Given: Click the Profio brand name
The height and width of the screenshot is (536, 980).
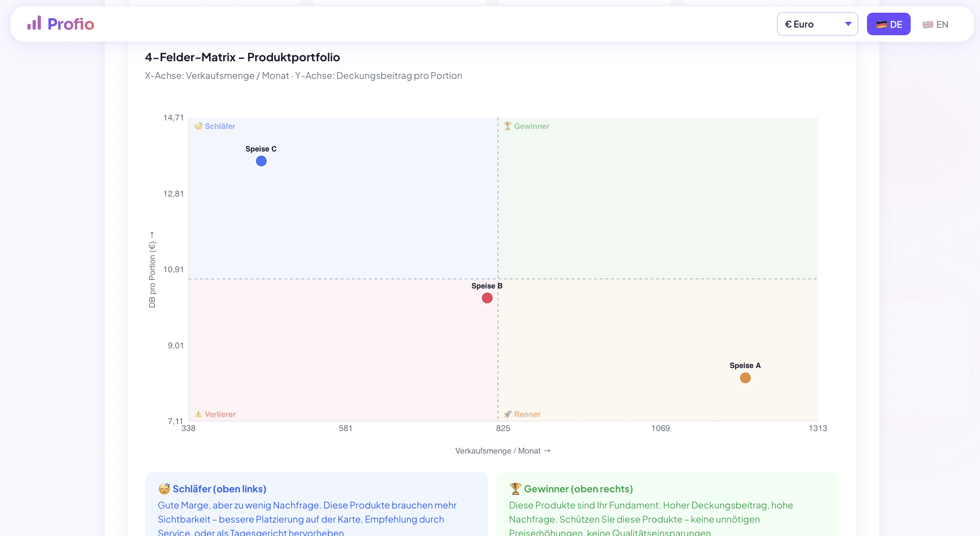Looking at the screenshot, I should [71, 24].
